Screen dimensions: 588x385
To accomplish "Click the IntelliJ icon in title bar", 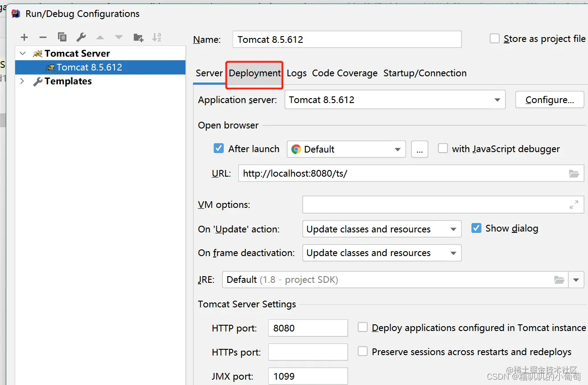I will [16, 13].
